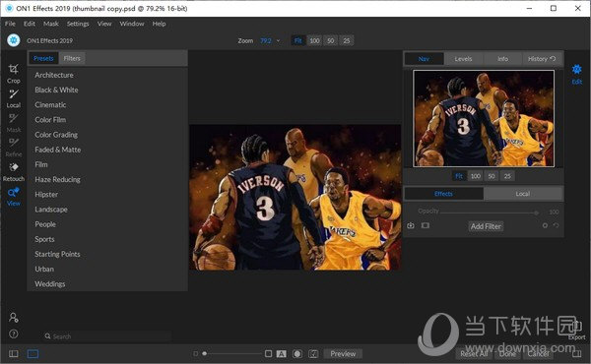The height and width of the screenshot is (364, 591).
Task: Open the Window menu
Action: click(x=132, y=24)
